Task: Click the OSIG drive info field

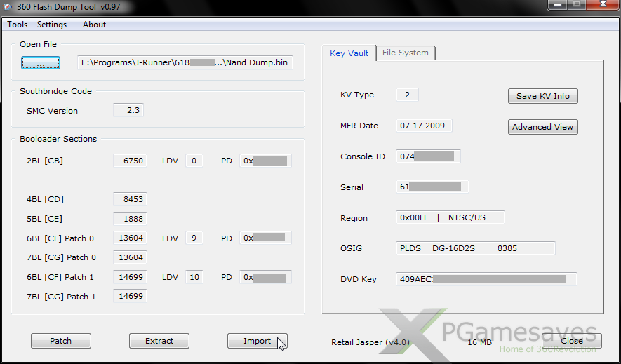Action: [x=475, y=248]
